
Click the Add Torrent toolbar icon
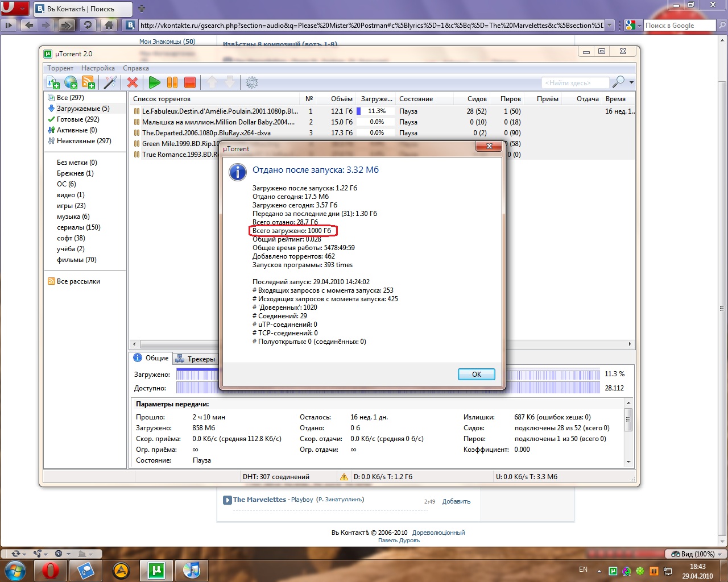[53, 82]
